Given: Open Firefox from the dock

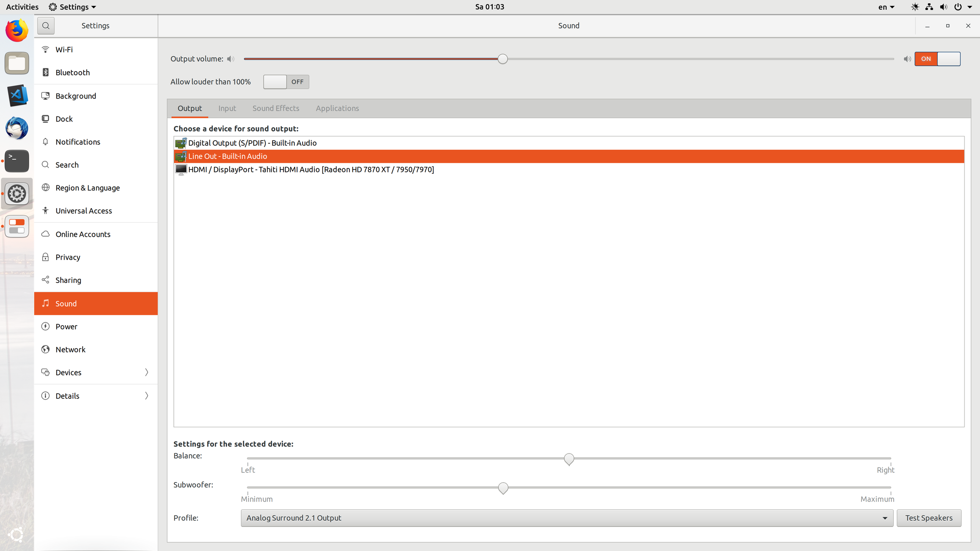Looking at the screenshot, I should pyautogui.click(x=17, y=31).
